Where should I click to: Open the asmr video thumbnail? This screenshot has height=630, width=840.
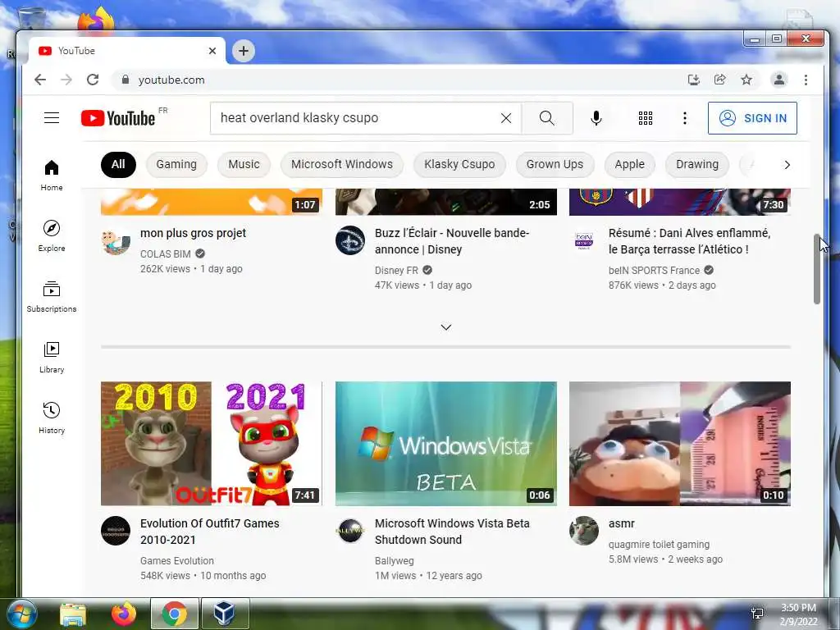[x=680, y=444]
